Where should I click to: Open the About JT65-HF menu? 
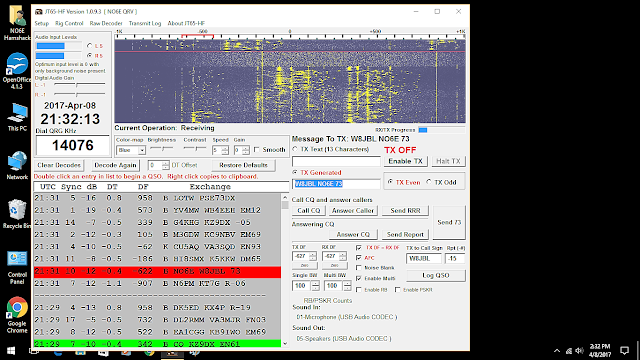tap(186, 23)
